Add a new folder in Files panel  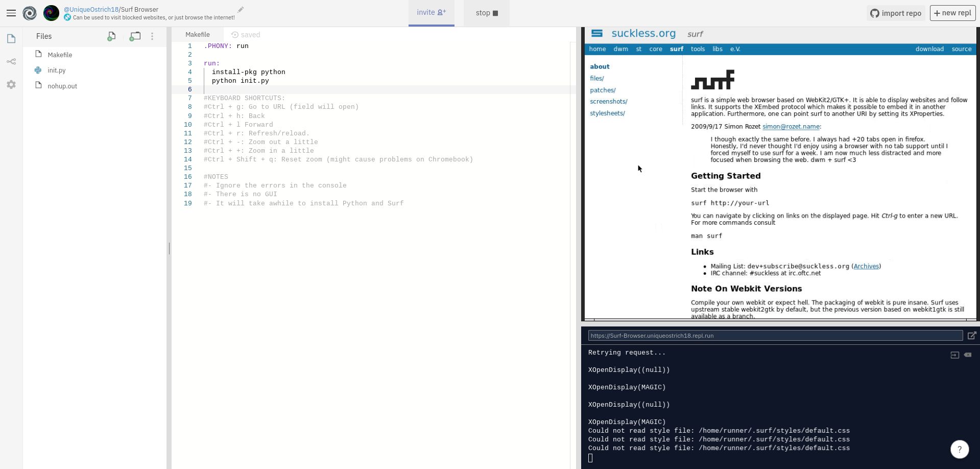135,36
